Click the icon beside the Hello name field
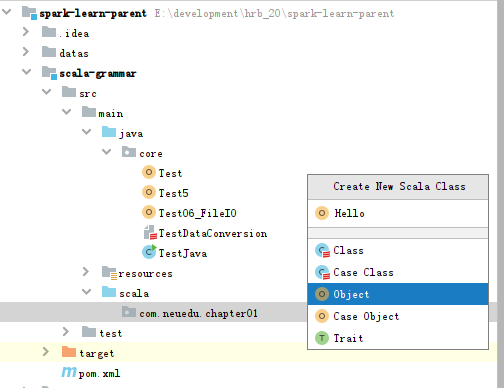The width and height of the screenshot is (504, 388). [x=322, y=213]
